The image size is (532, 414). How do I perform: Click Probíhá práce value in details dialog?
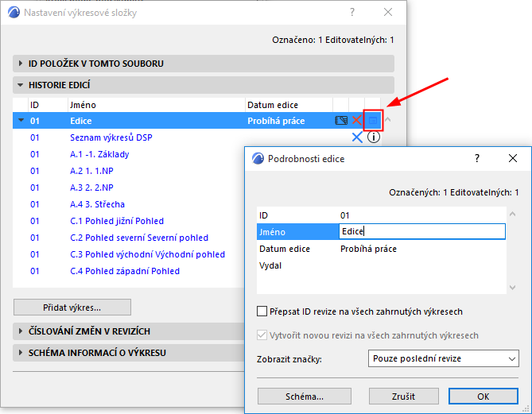click(368, 249)
